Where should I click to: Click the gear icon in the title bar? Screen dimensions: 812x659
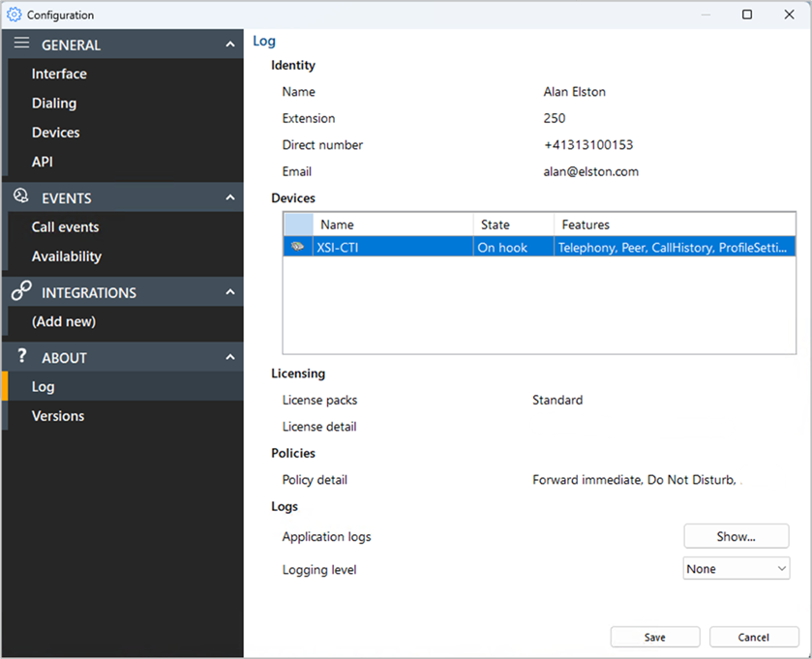coord(14,15)
